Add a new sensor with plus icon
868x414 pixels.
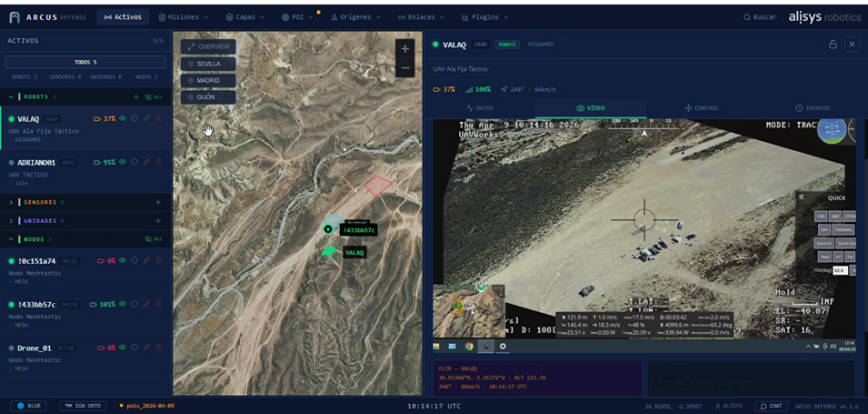click(158, 202)
